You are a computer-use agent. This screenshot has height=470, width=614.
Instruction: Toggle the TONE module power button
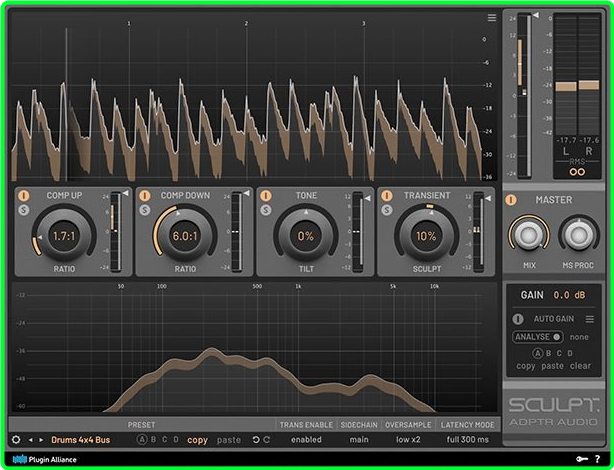click(x=265, y=195)
